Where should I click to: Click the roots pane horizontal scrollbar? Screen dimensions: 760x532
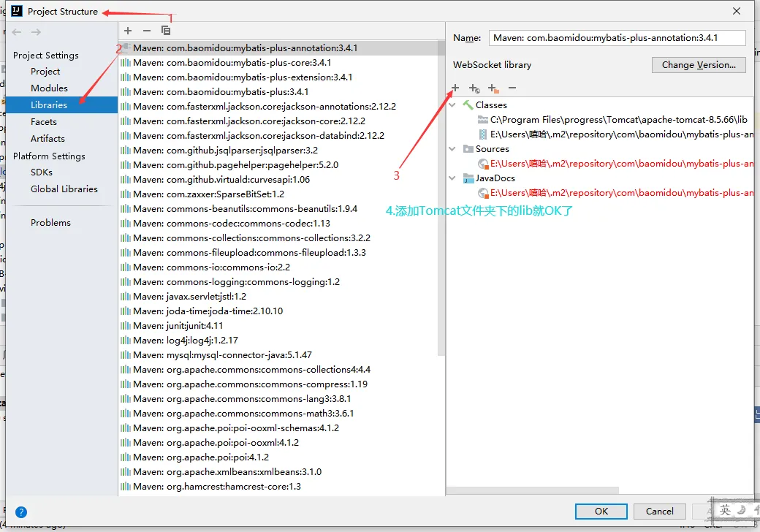[x=532, y=490]
